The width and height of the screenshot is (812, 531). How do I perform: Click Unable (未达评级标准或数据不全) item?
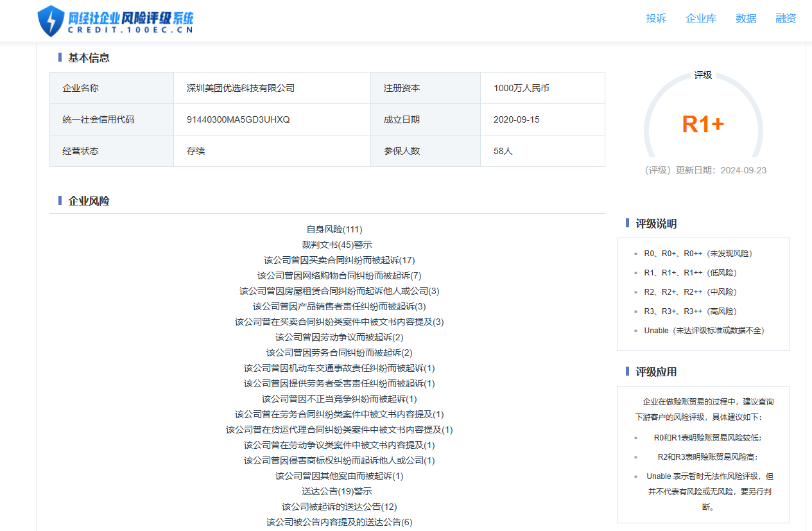click(x=704, y=331)
